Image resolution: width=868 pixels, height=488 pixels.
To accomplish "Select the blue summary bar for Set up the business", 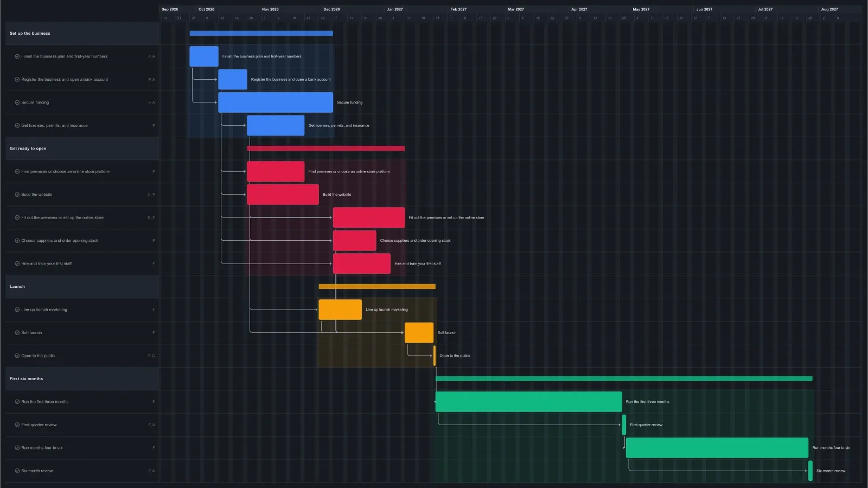I will (261, 34).
